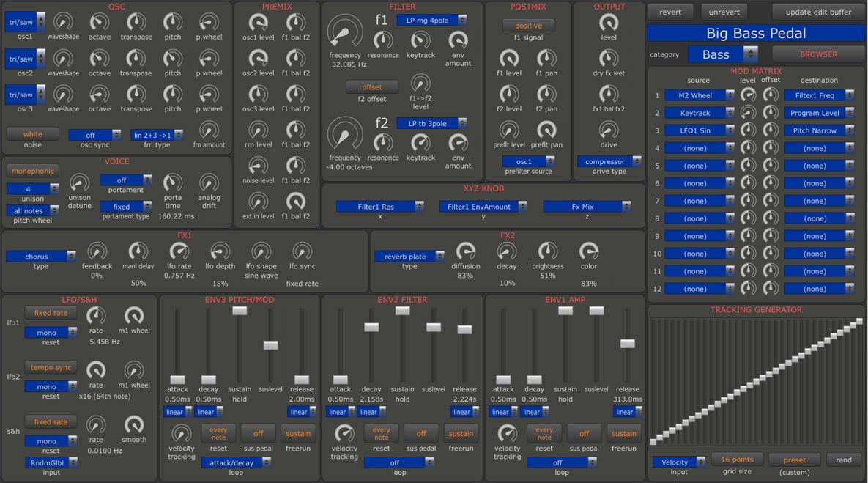Click the rand button in Tracking Generator
868x483 pixels.
pos(844,460)
